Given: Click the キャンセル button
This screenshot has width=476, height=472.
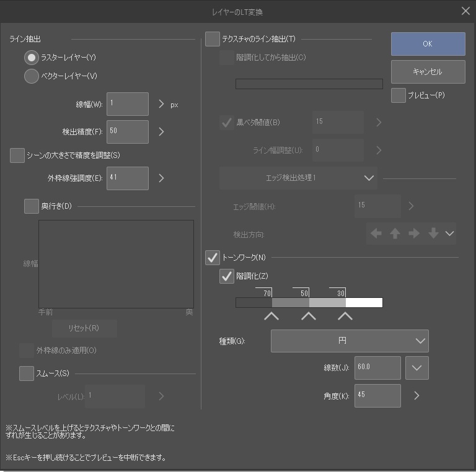Looking at the screenshot, I should point(428,72).
